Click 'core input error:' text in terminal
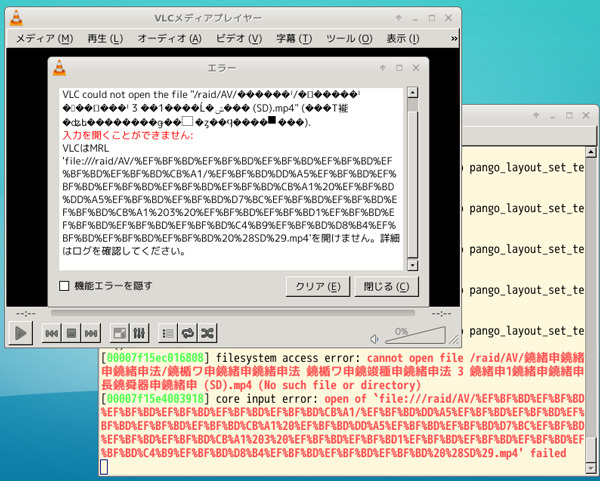The image size is (600, 481). (267, 399)
